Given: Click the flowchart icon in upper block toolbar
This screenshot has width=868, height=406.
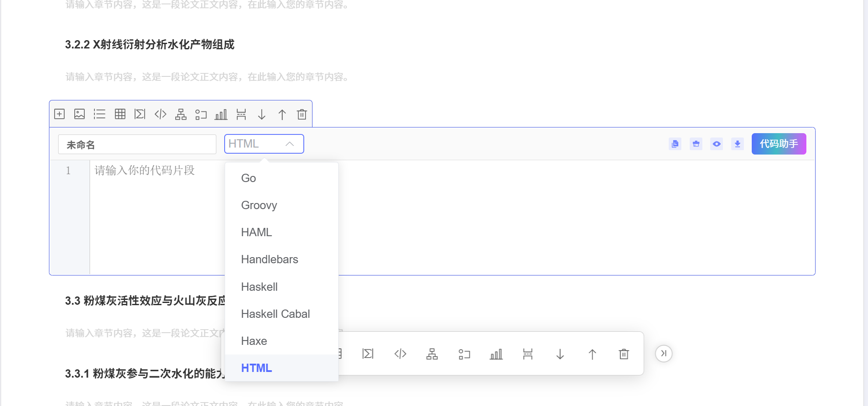Looking at the screenshot, I should coord(181,114).
